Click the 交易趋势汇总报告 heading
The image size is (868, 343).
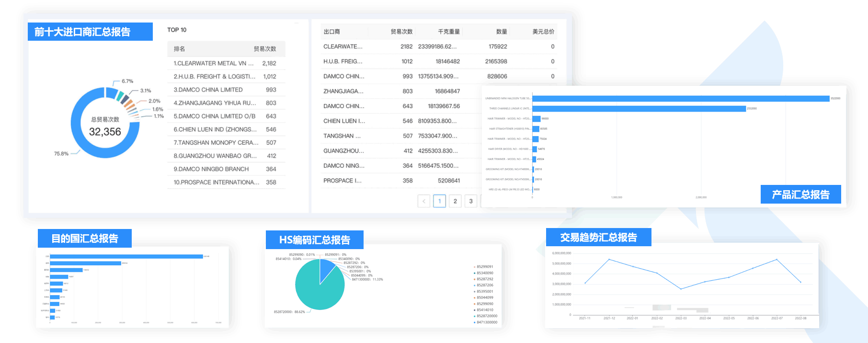point(598,238)
